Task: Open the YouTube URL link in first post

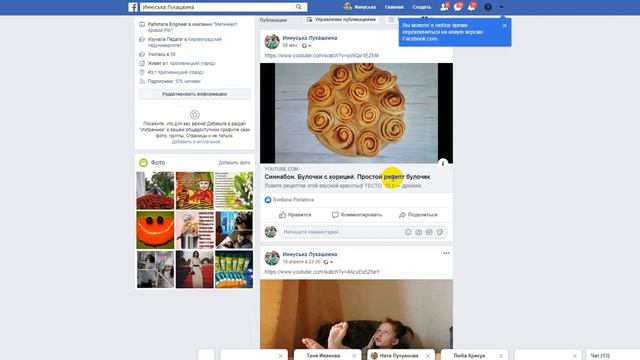Action: tap(322, 56)
